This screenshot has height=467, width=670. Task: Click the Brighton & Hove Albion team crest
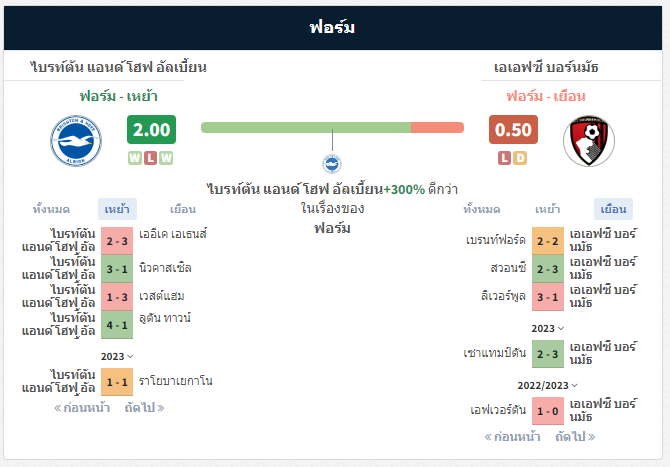pyautogui.click(x=76, y=141)
